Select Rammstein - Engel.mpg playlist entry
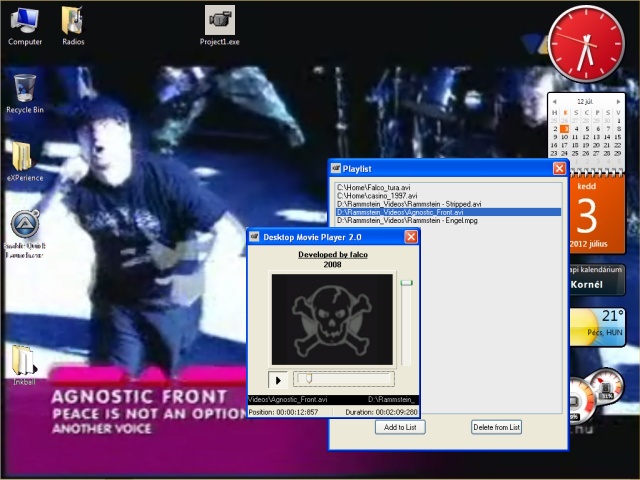The image size is (640, 480). coord(407,220)
